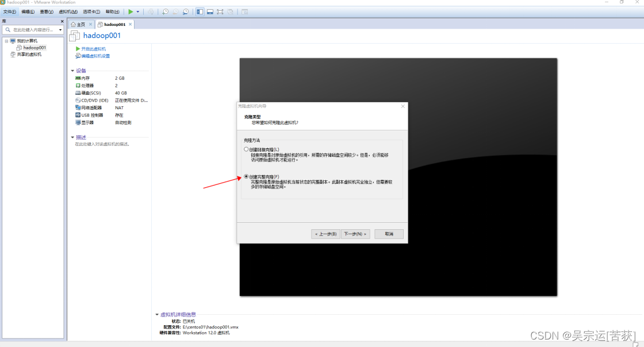This screenshot has height=347, width=644.
Task: Collapse the 设备 section
Action: [72, 71]
